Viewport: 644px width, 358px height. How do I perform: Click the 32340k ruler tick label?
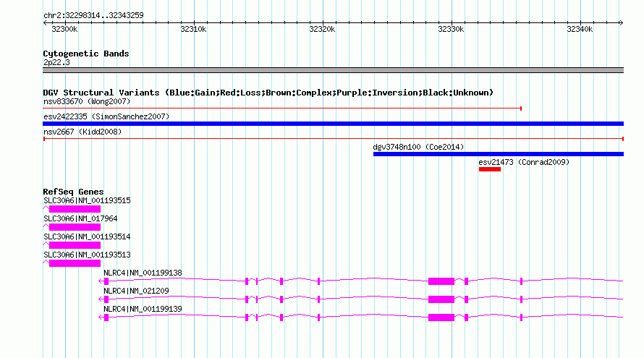[x=580, y=29]
